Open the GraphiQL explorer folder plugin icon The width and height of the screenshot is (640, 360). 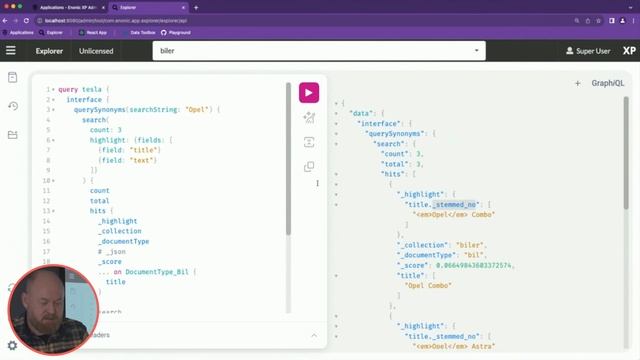tap(13, 135)
